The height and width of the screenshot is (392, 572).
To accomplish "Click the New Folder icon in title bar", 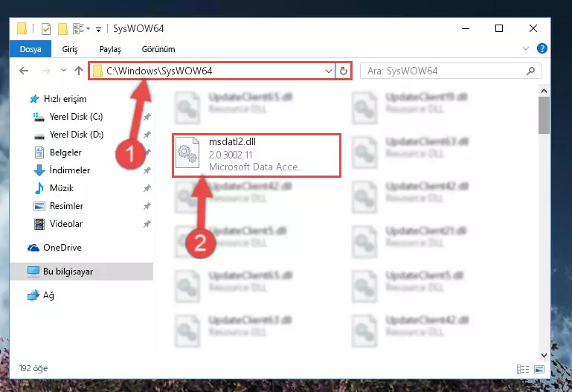I will [62, 28].
